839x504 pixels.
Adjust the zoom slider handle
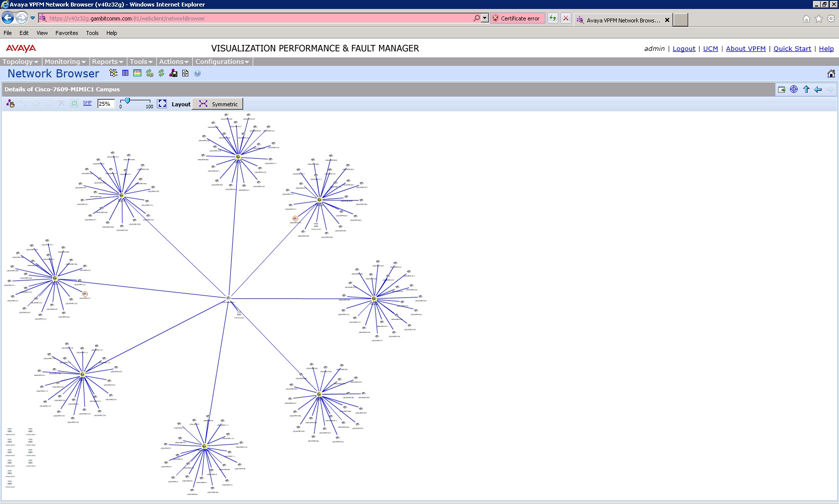128,102
